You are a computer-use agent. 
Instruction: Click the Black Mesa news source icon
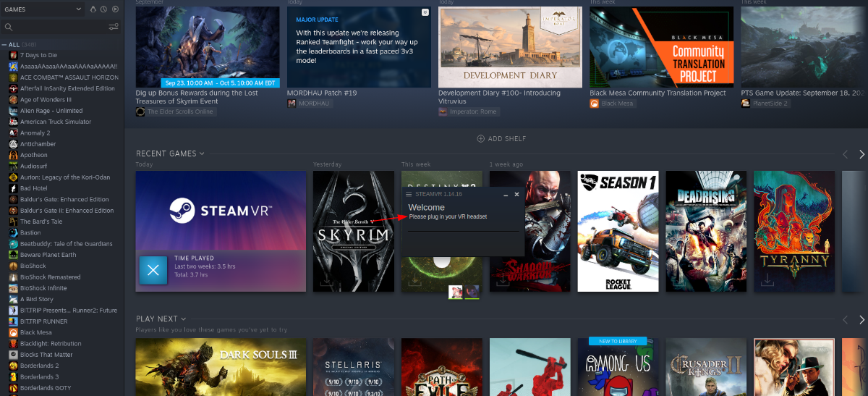[x=594, y=104]
